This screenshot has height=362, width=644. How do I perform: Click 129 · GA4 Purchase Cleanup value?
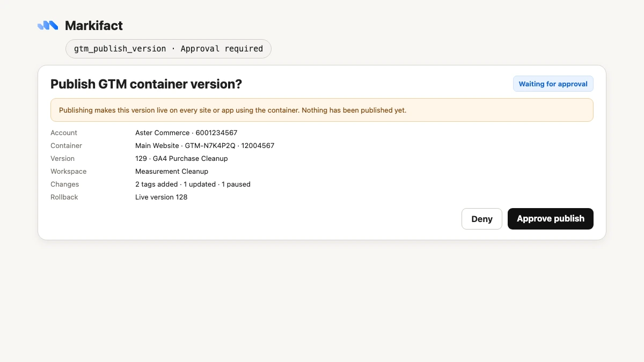coord(181,159)
